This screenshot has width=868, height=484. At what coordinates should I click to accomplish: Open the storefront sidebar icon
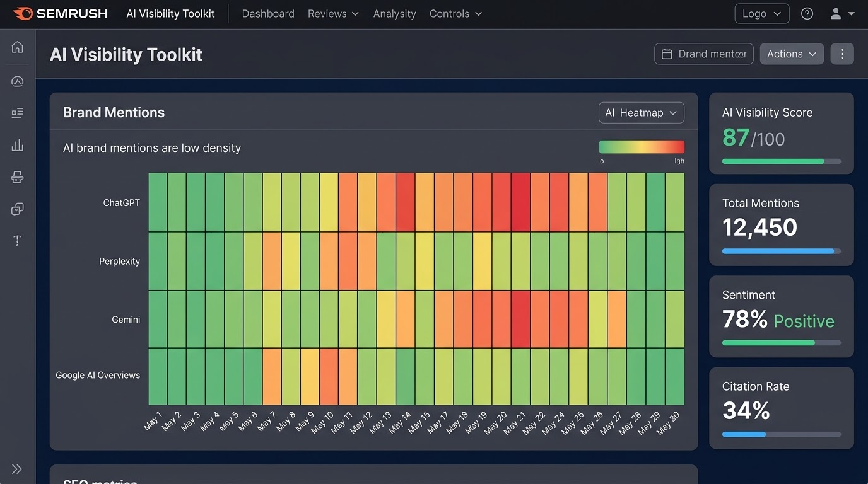(18, 177)
